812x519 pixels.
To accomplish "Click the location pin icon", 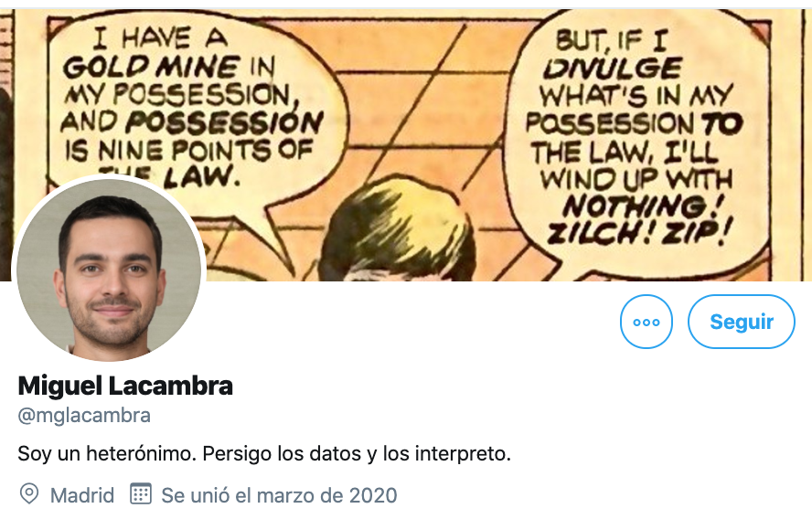I will point(29,494).
